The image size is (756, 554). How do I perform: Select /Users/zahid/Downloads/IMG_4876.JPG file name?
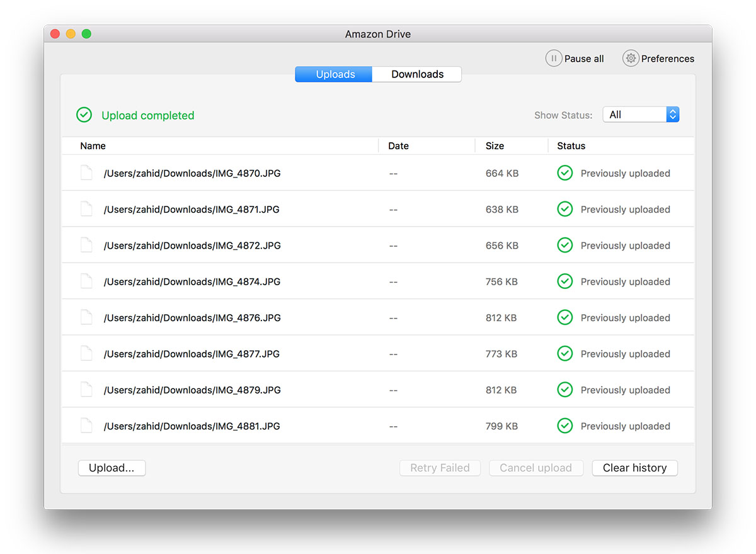[192, 318]
